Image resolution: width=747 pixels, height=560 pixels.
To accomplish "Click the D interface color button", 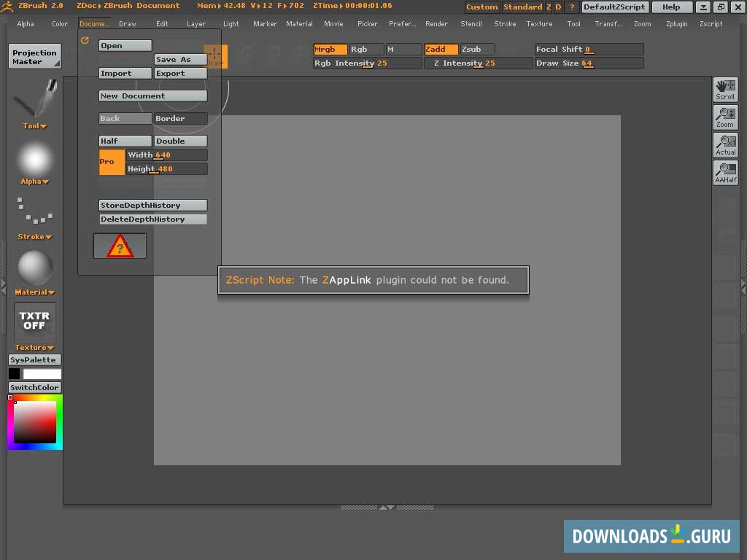I will click(x=558, y=7).
